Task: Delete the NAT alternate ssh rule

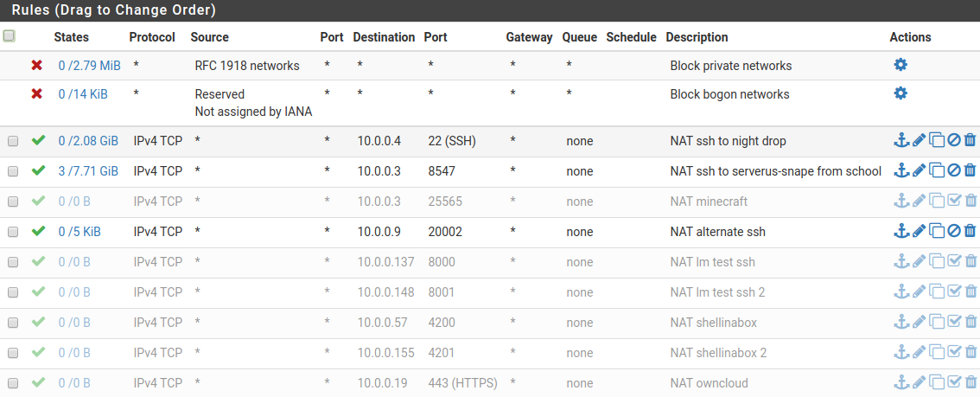Action: 970,231
